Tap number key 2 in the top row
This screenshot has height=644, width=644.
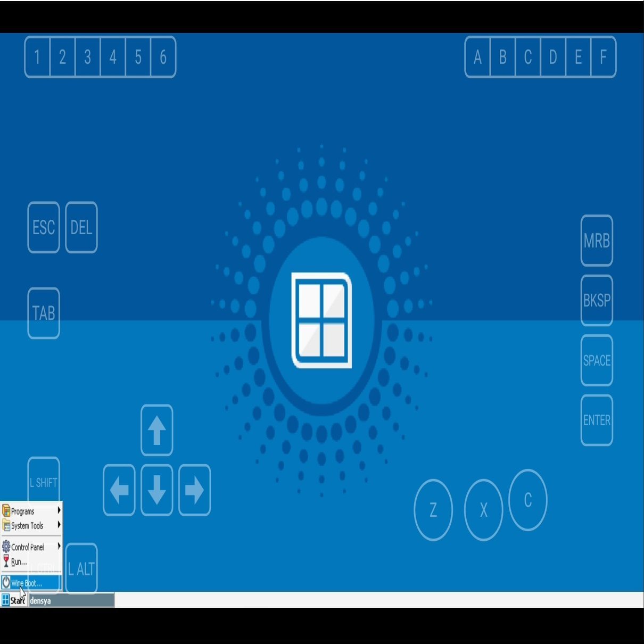pyautogui.click(x=62, y=57)
